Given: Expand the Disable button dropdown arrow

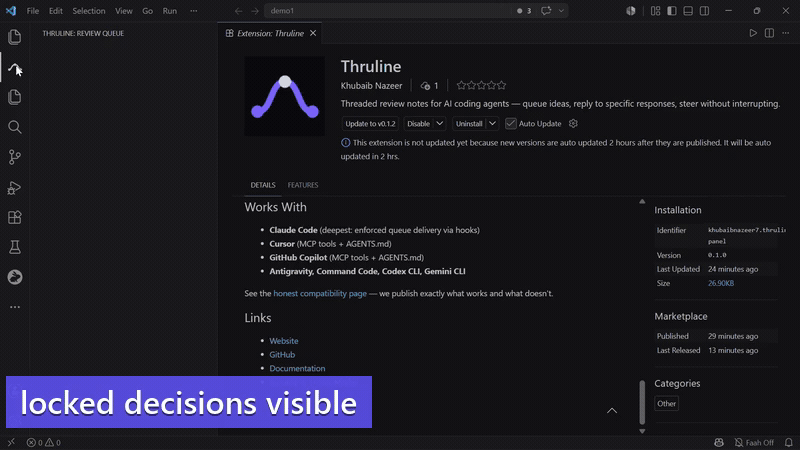Looking at the screenshot, I should pos(439,123).
